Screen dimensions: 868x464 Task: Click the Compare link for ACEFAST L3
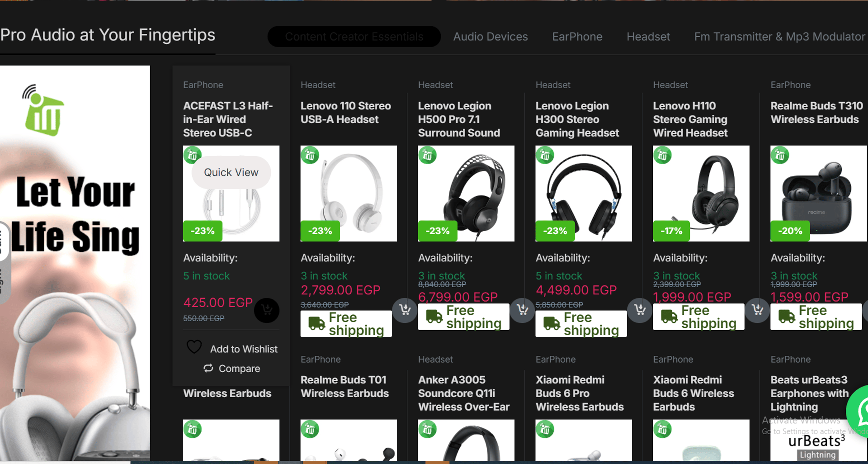pyautogui.click(x=231, y=369)
